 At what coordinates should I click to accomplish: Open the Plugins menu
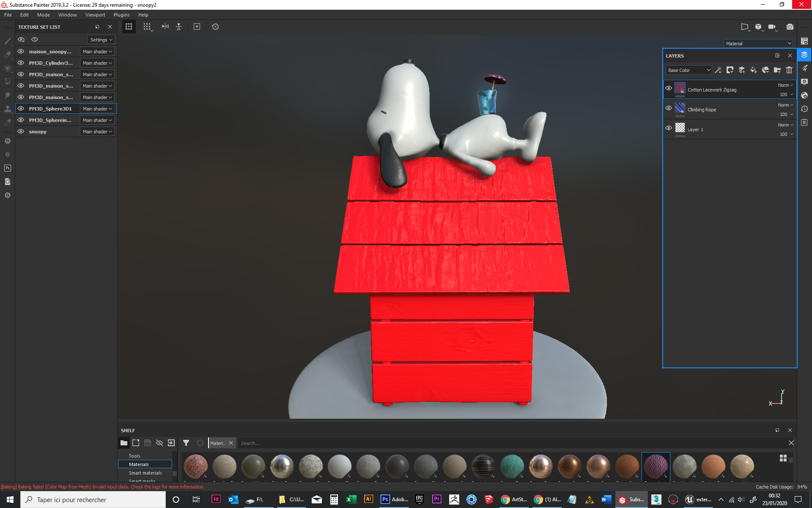[121, 14]
